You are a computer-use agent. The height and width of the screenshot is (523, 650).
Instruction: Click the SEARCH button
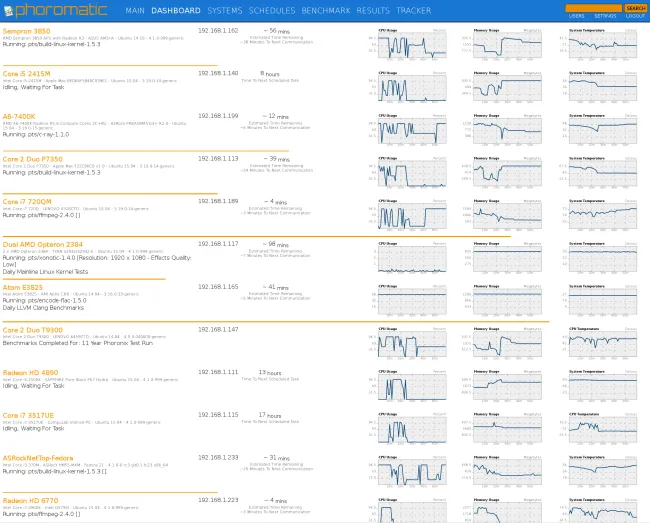click(635, 8)
